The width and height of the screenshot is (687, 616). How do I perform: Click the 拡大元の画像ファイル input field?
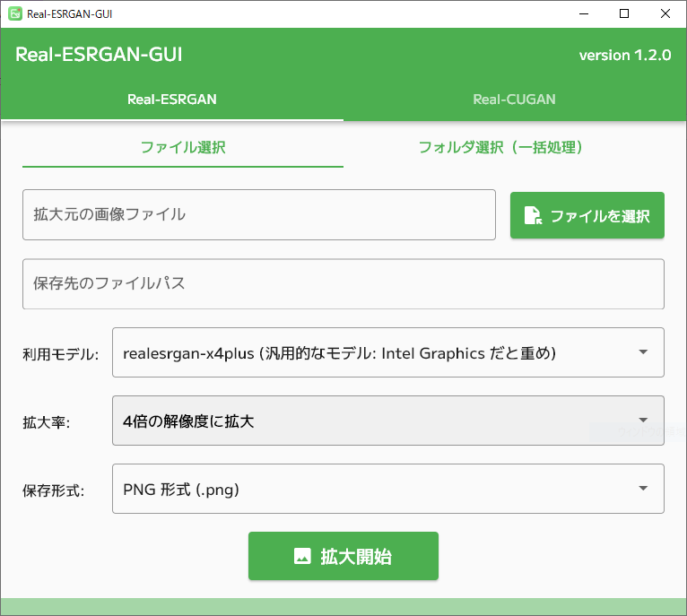coord(259,214)
